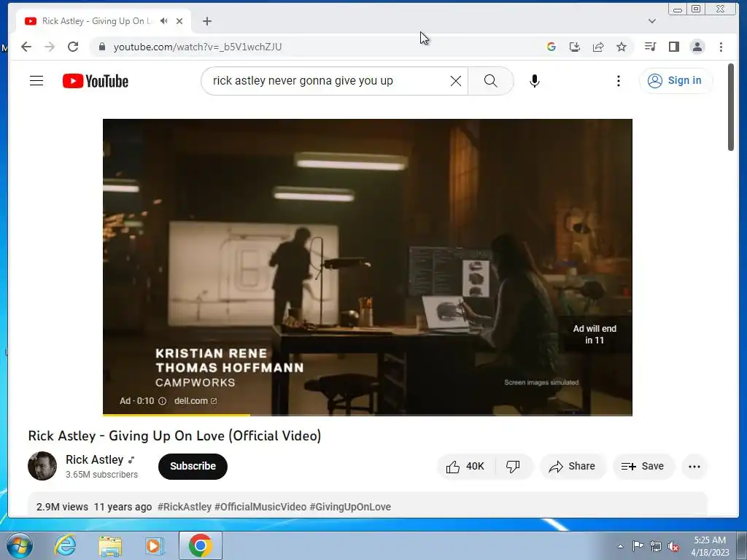Open the #GivingUpOnLove hashtag
This screenshot has height=560, width=747.
tap(350, 507)
